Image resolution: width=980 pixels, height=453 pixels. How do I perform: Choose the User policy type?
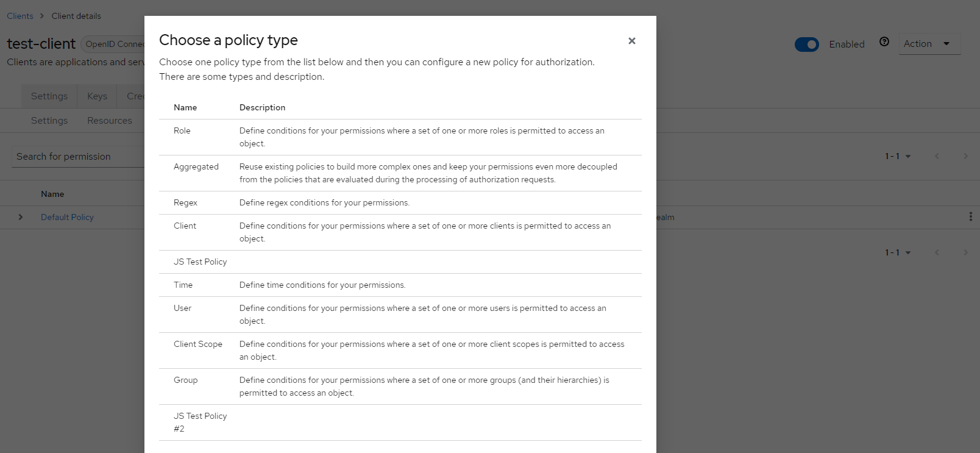pos(182,308)
